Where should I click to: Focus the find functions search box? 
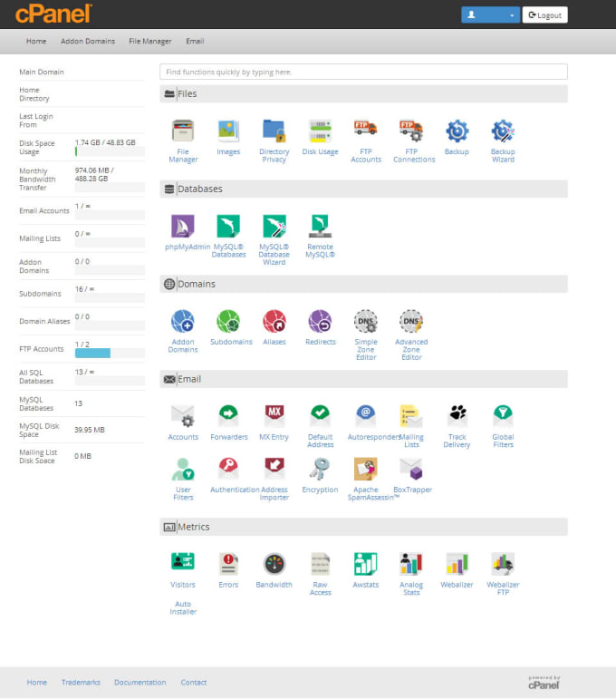click(x=363, y=72)
